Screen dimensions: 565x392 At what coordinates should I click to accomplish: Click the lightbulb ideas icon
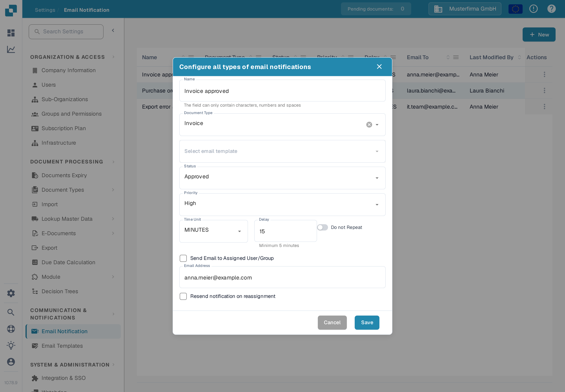pyautogui.click(x=11, y=345)
